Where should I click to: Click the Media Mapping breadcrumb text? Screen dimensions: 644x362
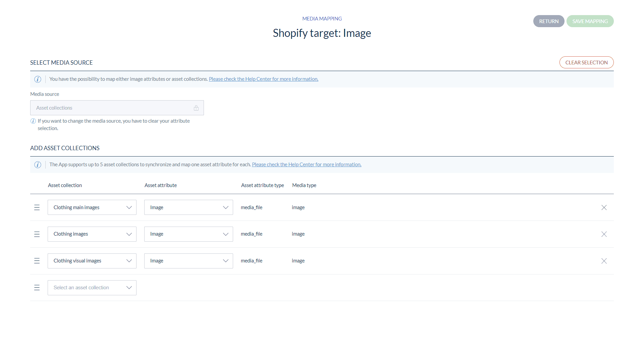(x=322, y=19)
